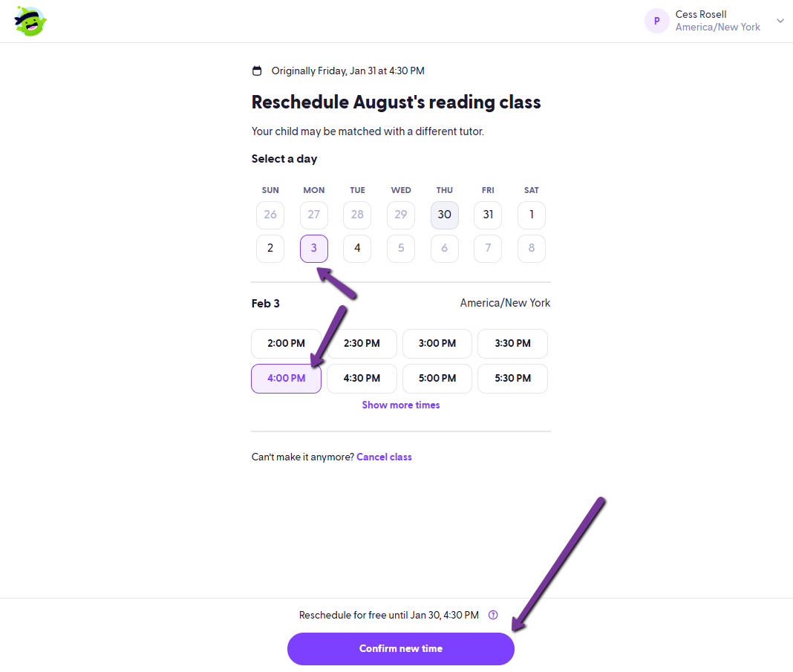Choose day 31 on the calendar
Image resolution: width=793 pixels, height=672 pixels.
point(488,215)
